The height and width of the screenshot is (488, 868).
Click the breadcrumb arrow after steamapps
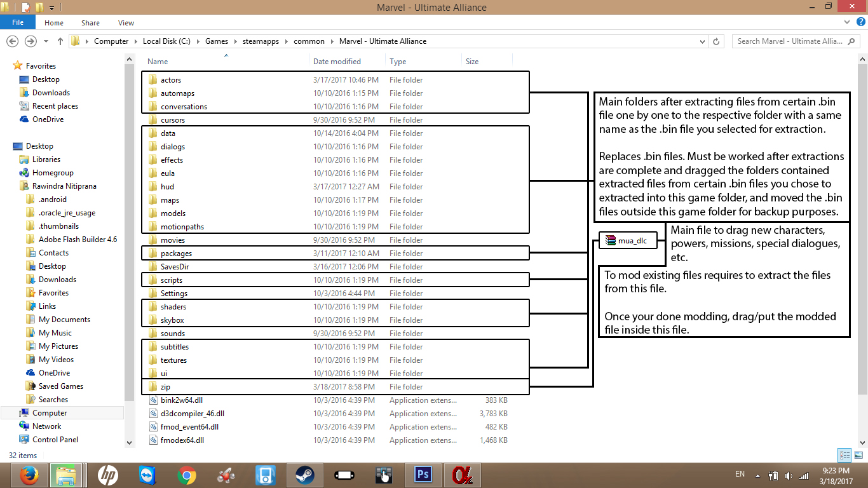point(286,41)
